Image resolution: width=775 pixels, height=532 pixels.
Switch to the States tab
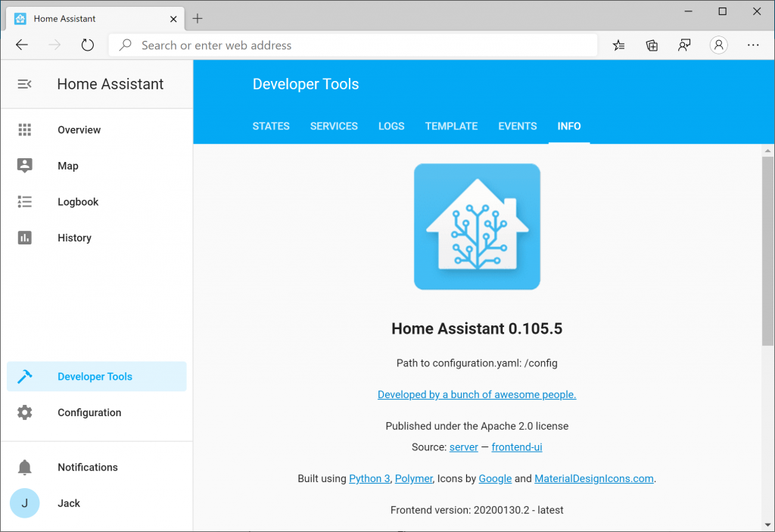click(x=271, y=126)
